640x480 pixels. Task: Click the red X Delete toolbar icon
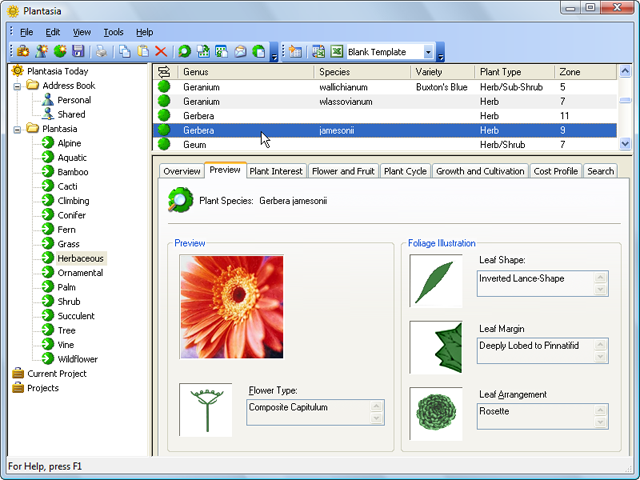160,51
